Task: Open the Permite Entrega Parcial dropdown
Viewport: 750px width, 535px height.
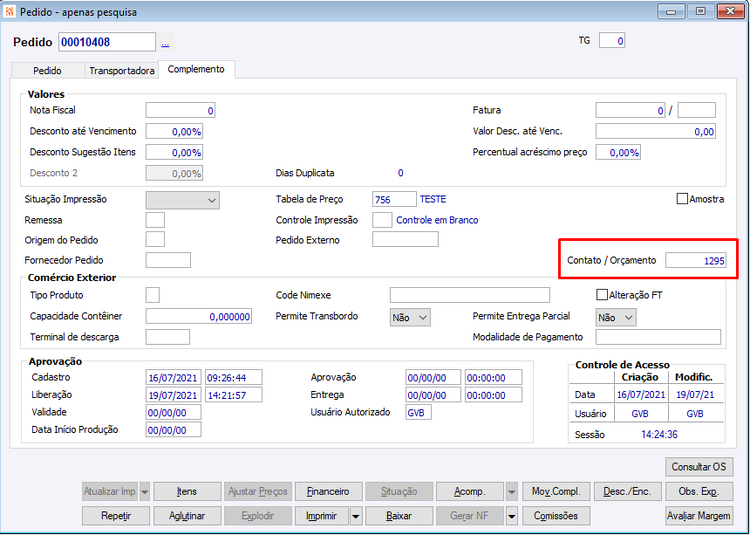Action: 616,317
